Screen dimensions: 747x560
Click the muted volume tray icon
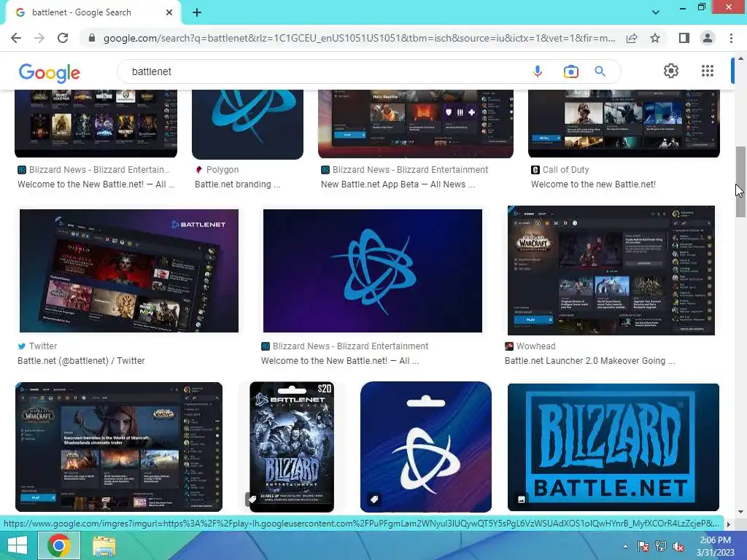(x=678, y=547)
